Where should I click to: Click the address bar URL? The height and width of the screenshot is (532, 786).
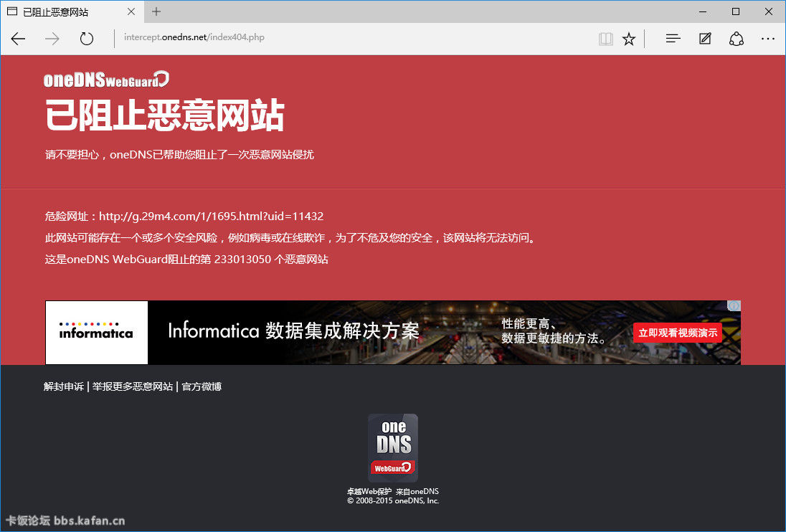coord(194,37)
